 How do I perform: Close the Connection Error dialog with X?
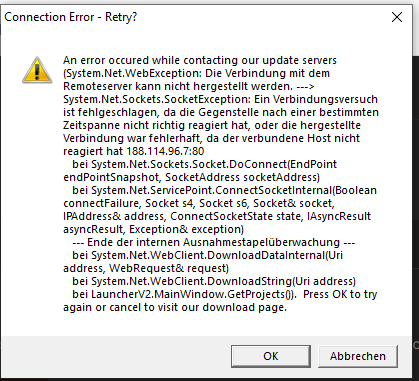click(397, 17)
